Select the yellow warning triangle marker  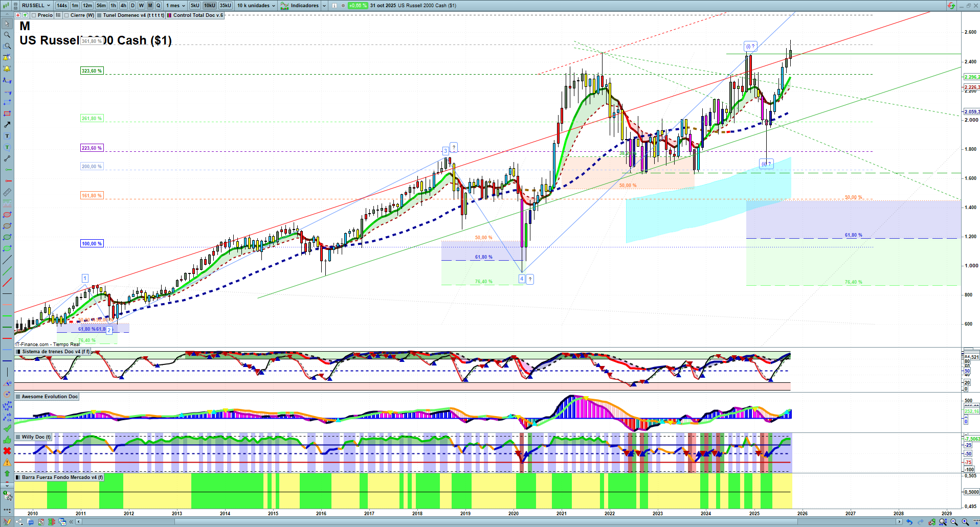point(7,462)
